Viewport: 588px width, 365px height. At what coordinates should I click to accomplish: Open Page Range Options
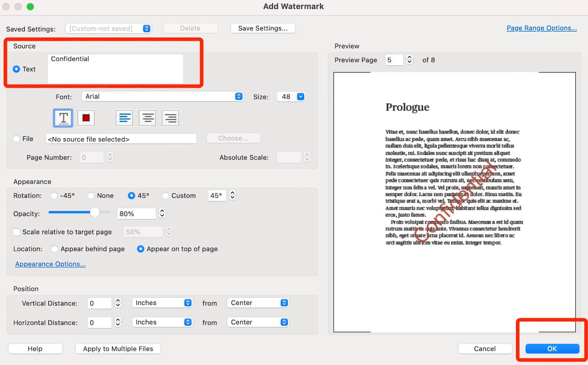click(541, 28)
